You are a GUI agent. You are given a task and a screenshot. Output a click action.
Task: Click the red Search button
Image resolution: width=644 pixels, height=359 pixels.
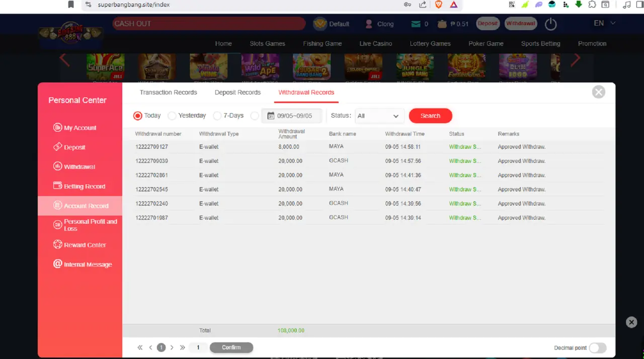tap(431, 116)
